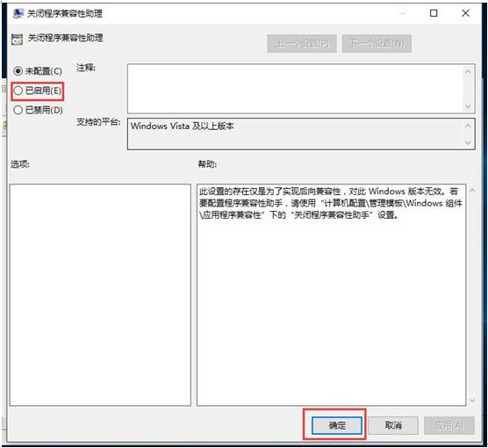Click the up arrow in the 注释 scrollbar
Viewport: 488px width, 448px height.
(468, 72)
